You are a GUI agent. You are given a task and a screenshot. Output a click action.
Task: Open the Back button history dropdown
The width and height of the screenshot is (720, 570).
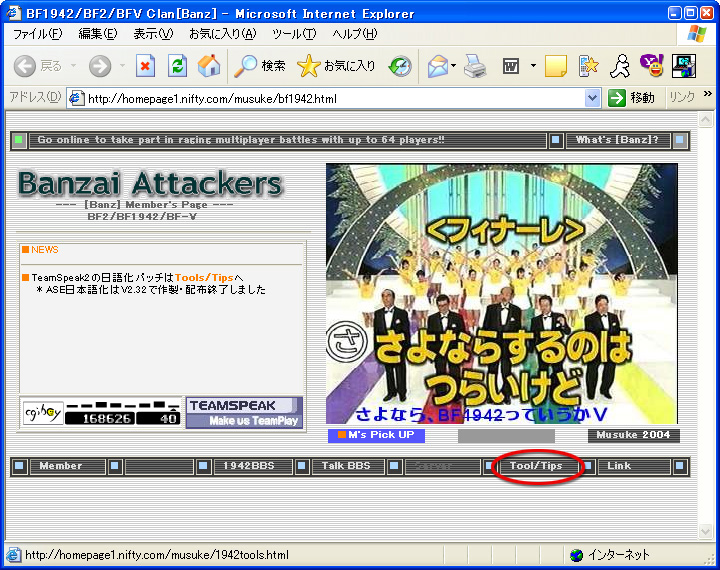(x=73, y=67)
